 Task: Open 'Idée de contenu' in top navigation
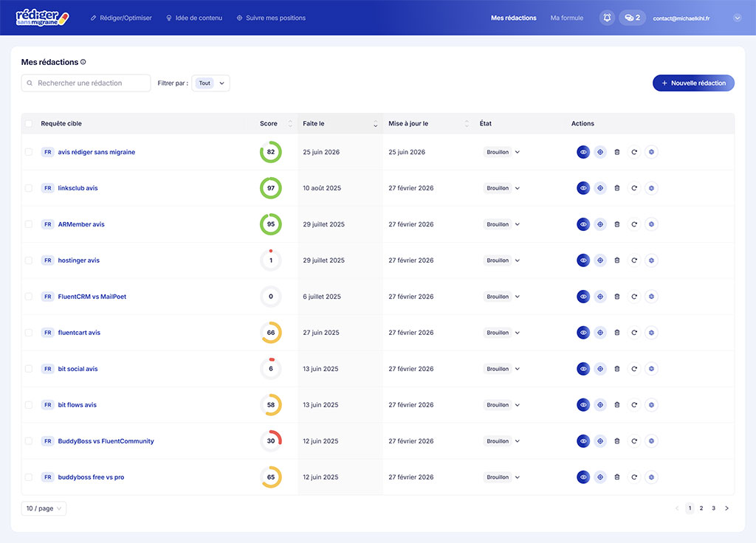coord(194,18)
